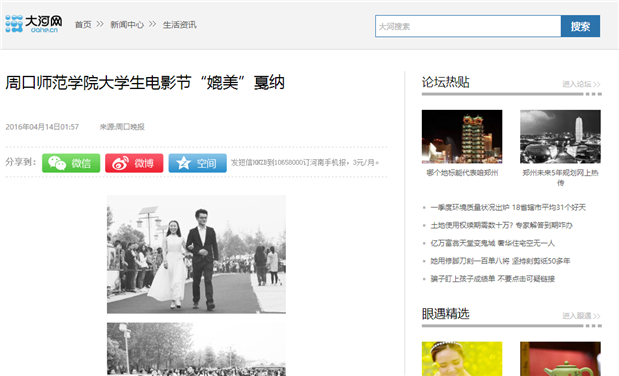Share article via green 微信 button
619x376 pixels.
click(x=71, y=163)
